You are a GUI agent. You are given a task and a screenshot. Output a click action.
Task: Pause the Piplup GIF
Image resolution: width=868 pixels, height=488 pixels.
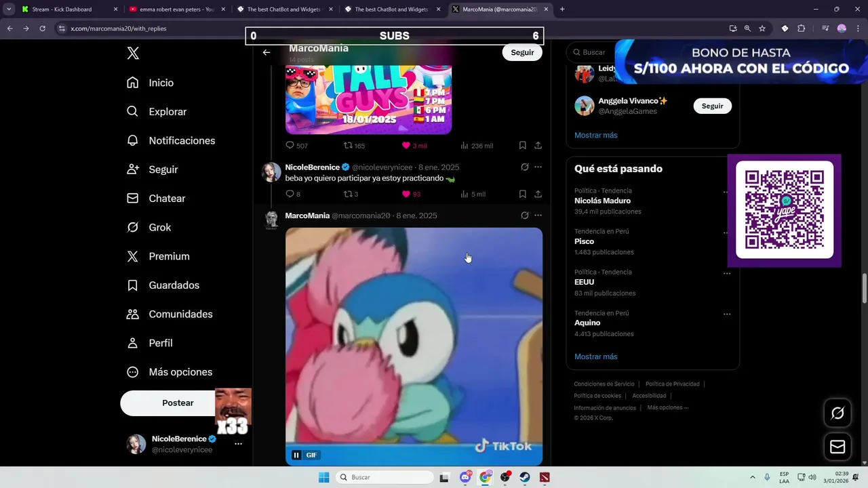tap(296, 455)
